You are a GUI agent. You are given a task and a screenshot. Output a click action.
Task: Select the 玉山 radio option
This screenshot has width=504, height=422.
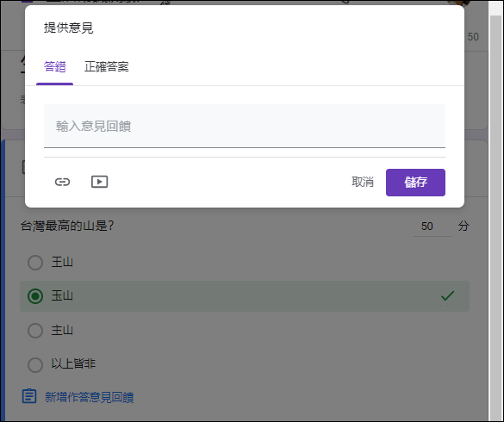pyautogui.click(x=35, y=296)
